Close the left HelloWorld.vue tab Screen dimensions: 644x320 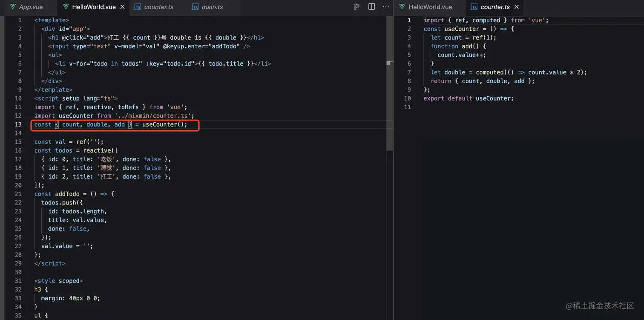[x=123, y=7]
